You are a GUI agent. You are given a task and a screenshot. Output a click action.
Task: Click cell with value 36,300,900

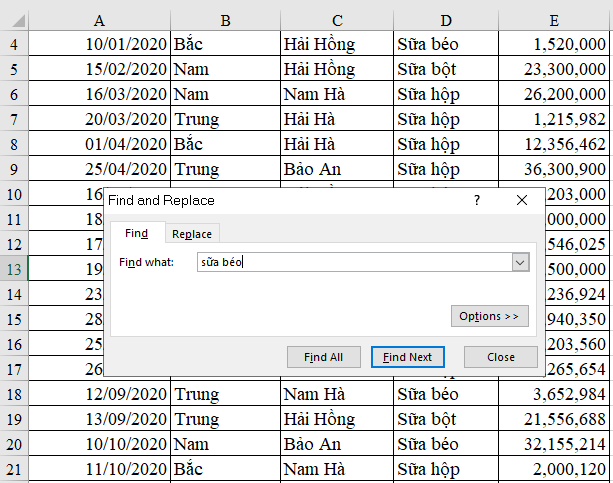554,169
